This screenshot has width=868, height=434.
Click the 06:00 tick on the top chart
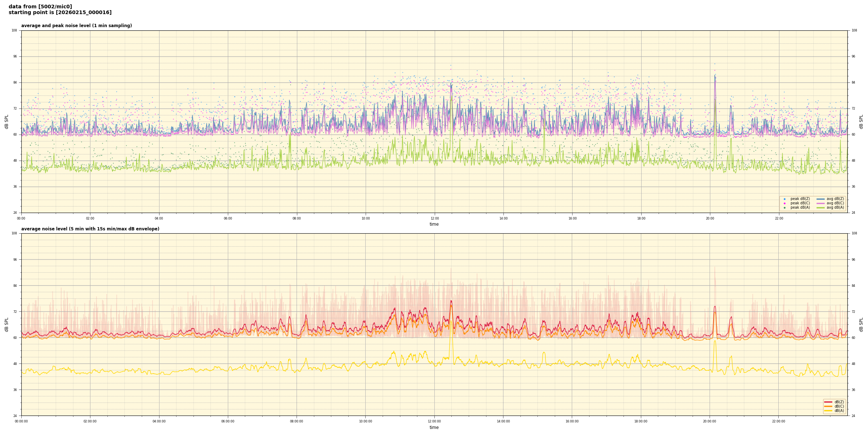tap(228, 218)
